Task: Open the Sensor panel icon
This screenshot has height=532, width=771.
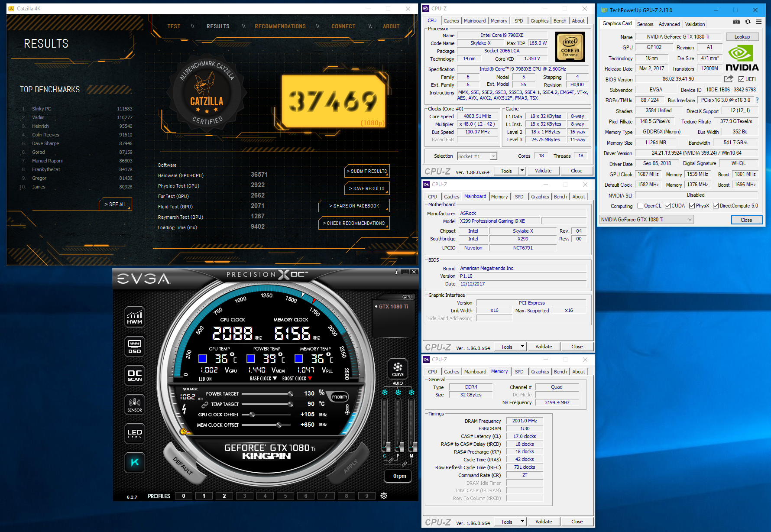Action: point(134,404)
